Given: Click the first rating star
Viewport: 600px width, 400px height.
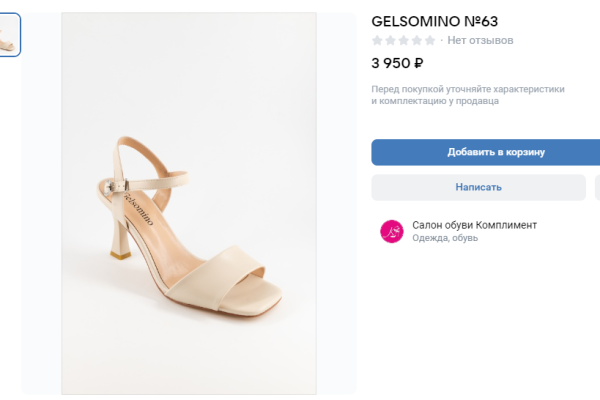Looking at the screenshot, I should 377,41.
